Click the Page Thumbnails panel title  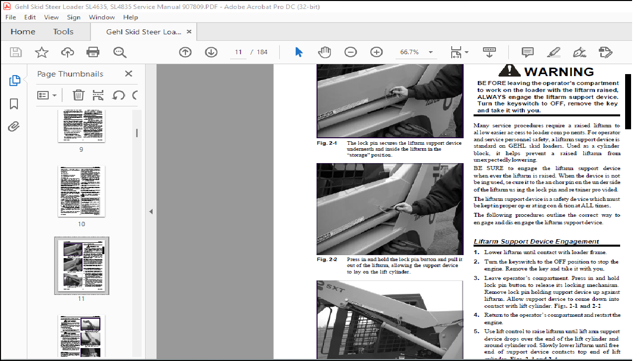pyautogui.click(x=70, y=74)
